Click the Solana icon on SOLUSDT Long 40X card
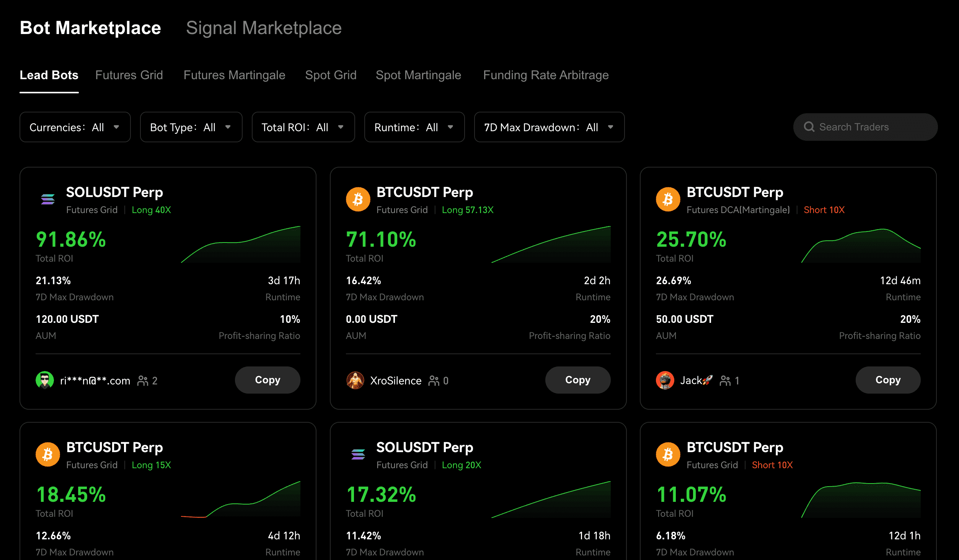The width and height of the screenshot is (959, 560). coord(48,199)
